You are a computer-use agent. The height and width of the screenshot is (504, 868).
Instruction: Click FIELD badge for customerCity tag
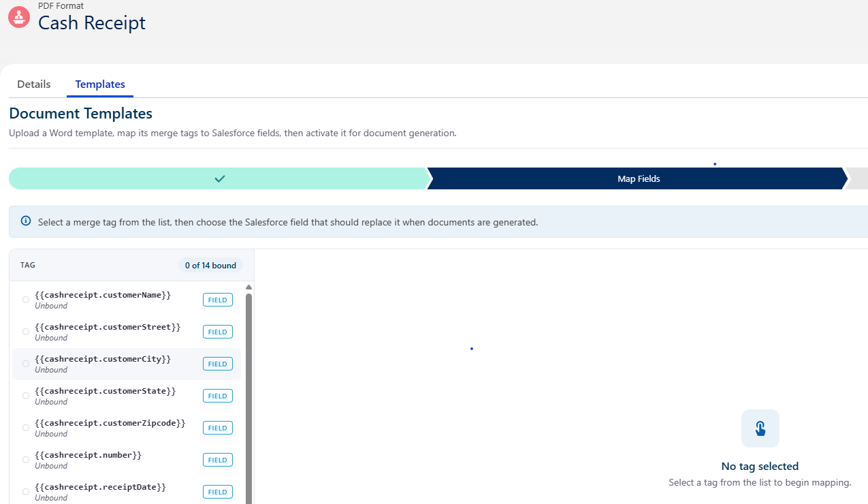(x=218, y=364)
